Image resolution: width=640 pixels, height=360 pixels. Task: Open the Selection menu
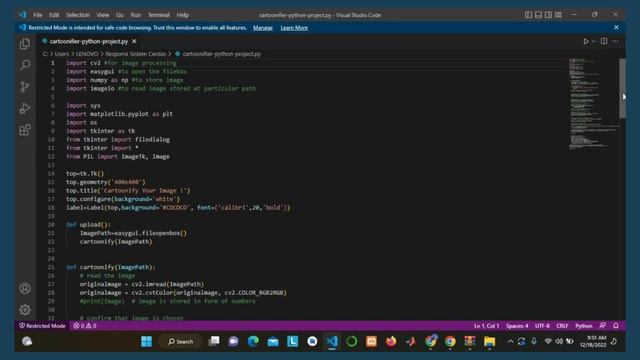(x=78, y=15)
